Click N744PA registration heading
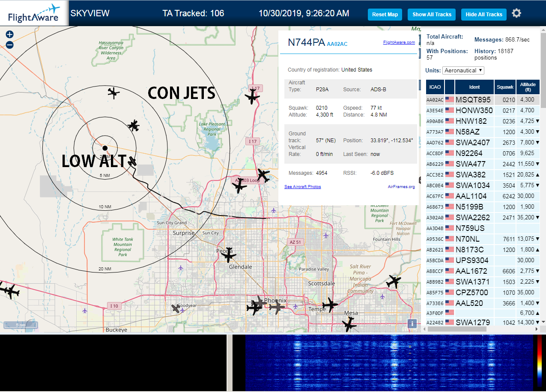 (x=306, y=42)
